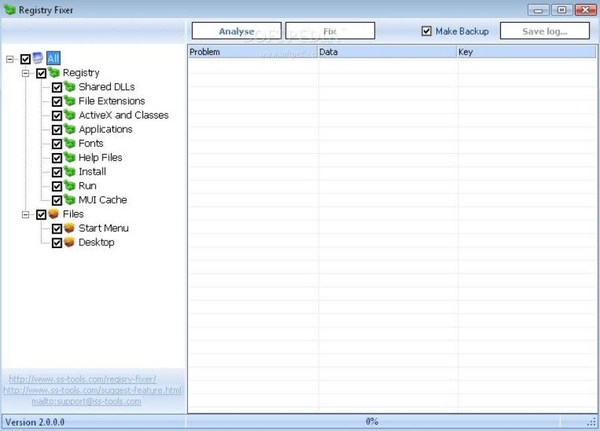Uncheck the All checkbox
The image size is (600, 431).
tap(25, 59)
